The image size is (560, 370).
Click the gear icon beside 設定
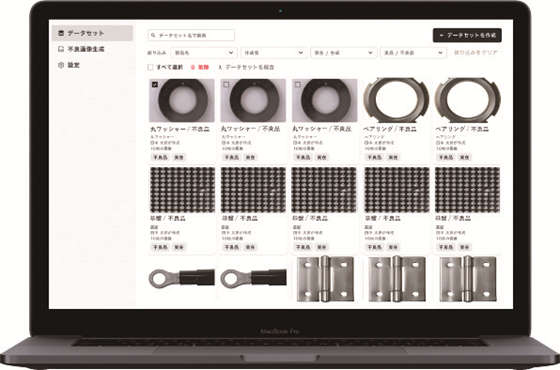[61, 65]
